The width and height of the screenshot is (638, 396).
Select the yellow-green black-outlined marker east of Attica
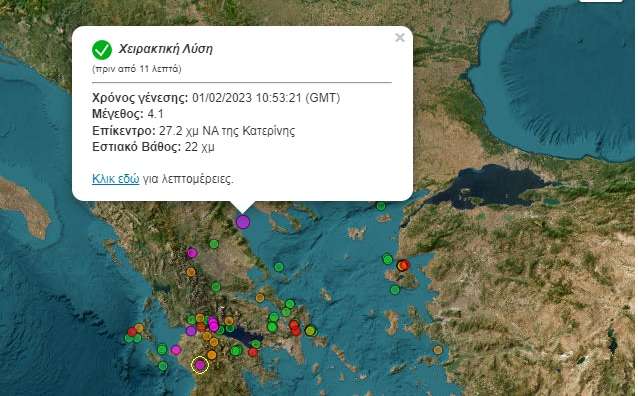[310, 330]
